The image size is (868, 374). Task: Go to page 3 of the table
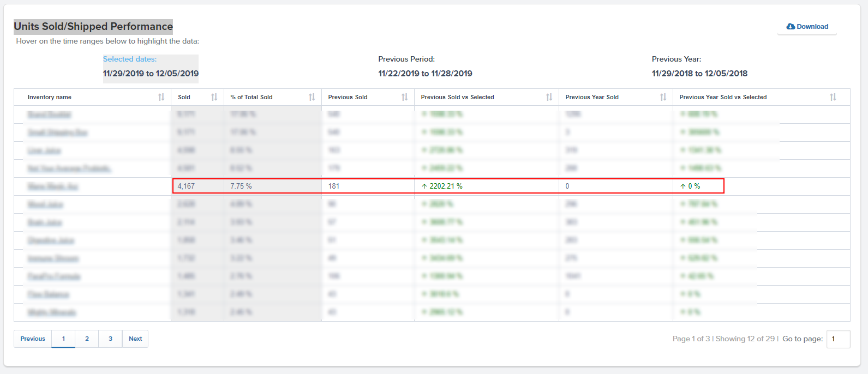(110, 339)
